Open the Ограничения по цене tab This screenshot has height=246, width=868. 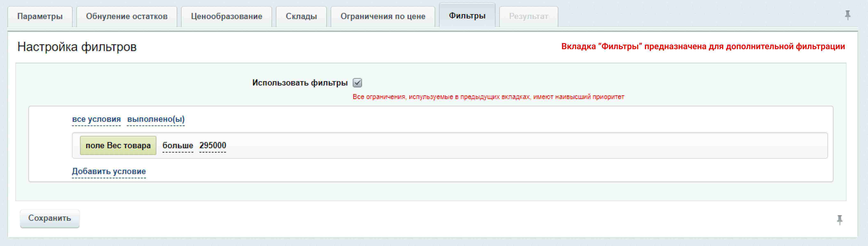click(383, 16)
